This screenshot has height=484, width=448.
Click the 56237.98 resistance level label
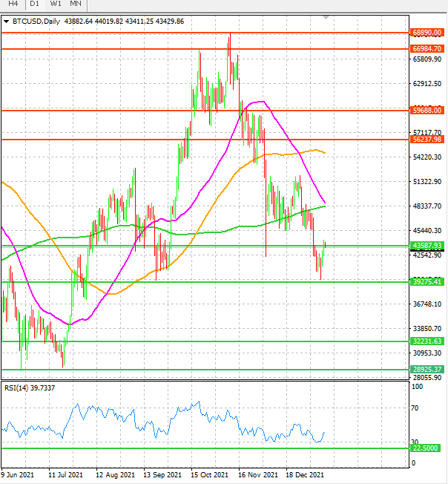pos(427,140)
